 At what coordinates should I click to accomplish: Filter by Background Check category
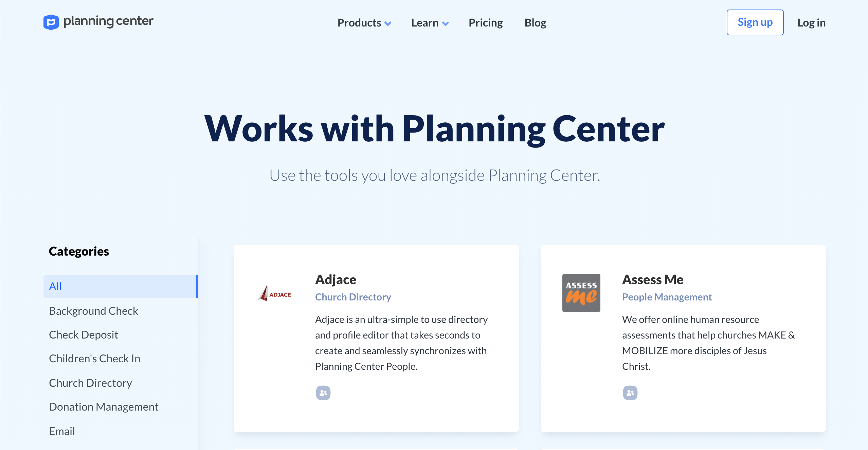(x=93, y=311)
